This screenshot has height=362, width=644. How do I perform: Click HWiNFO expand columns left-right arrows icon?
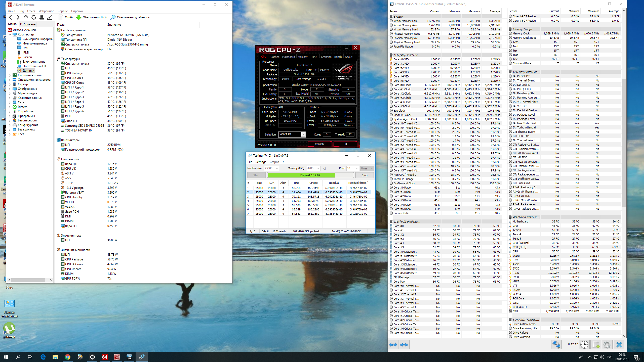coord(393,345)
